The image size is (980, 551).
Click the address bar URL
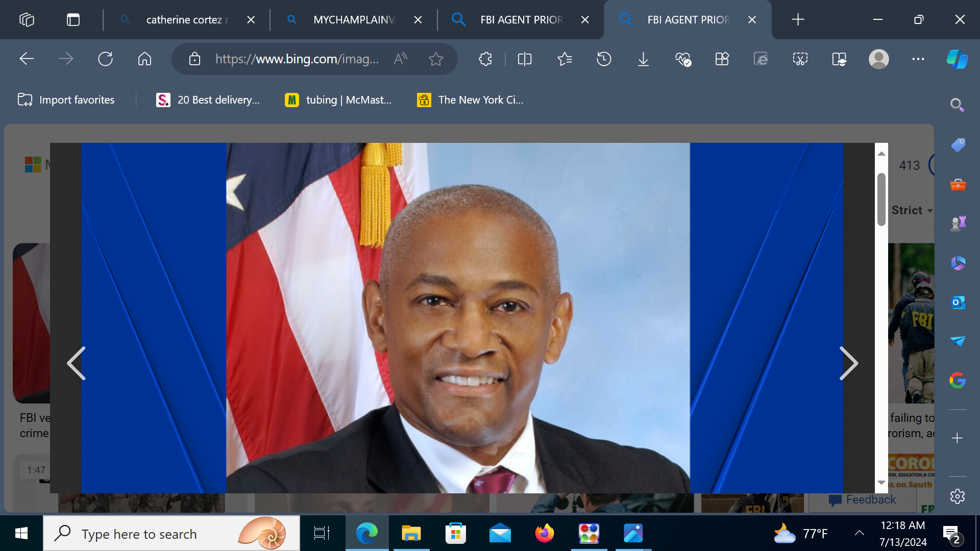(x=297, y=59)
